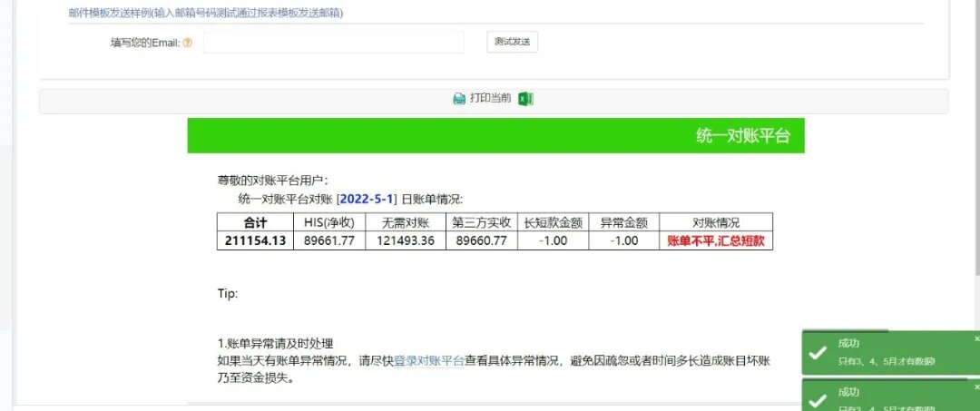Open the 登录对账平台 link
The height and width of the screenshot is (411, 980).
click(x=428, y=360)
